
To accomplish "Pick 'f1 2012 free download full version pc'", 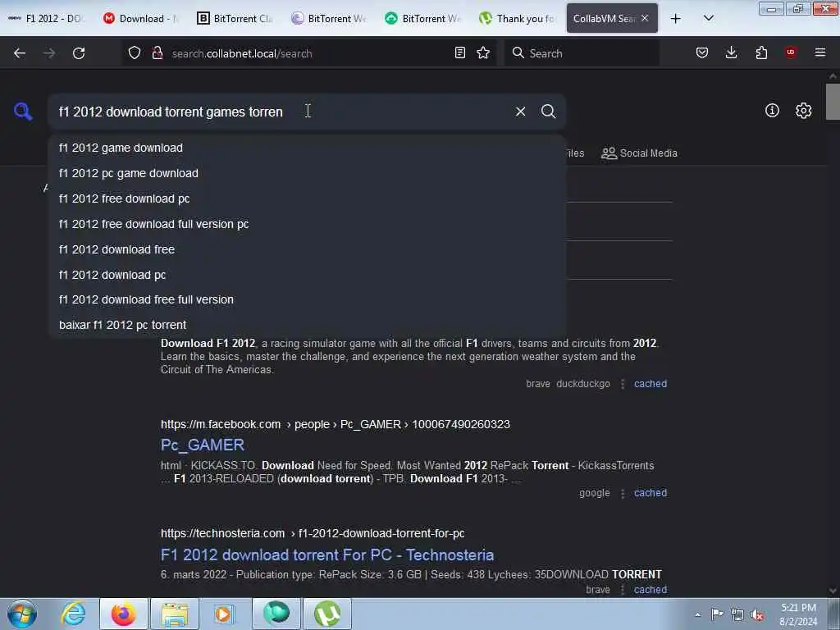I will click(307, 224).
